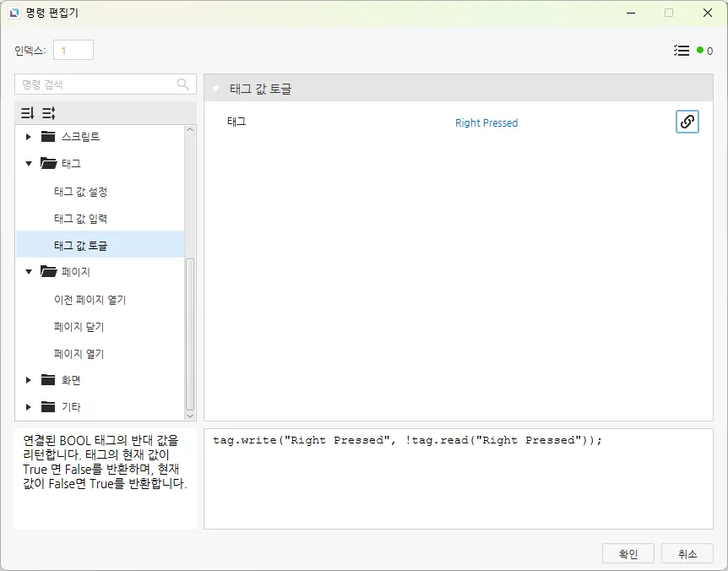Viewport: 728px width, 571px height.
Task: Click the green status dot indicator
Action: (700, 51)
